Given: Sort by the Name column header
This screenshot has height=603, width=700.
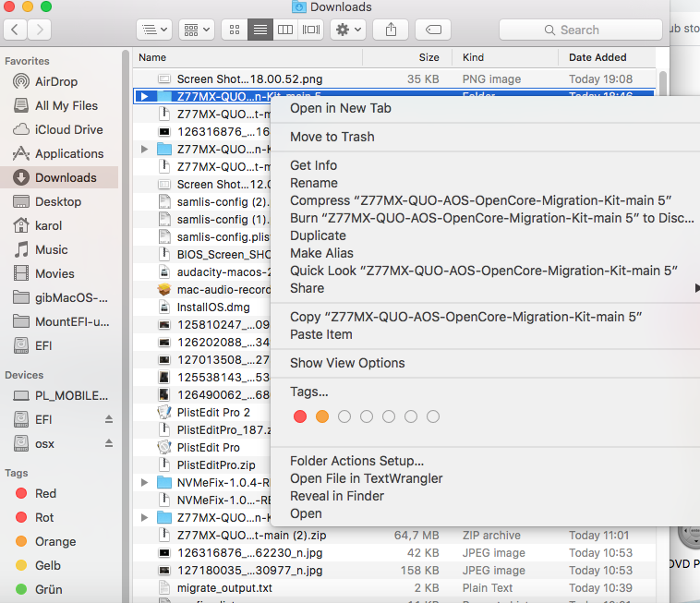Looking at the screenshot, I should [247, 57].
